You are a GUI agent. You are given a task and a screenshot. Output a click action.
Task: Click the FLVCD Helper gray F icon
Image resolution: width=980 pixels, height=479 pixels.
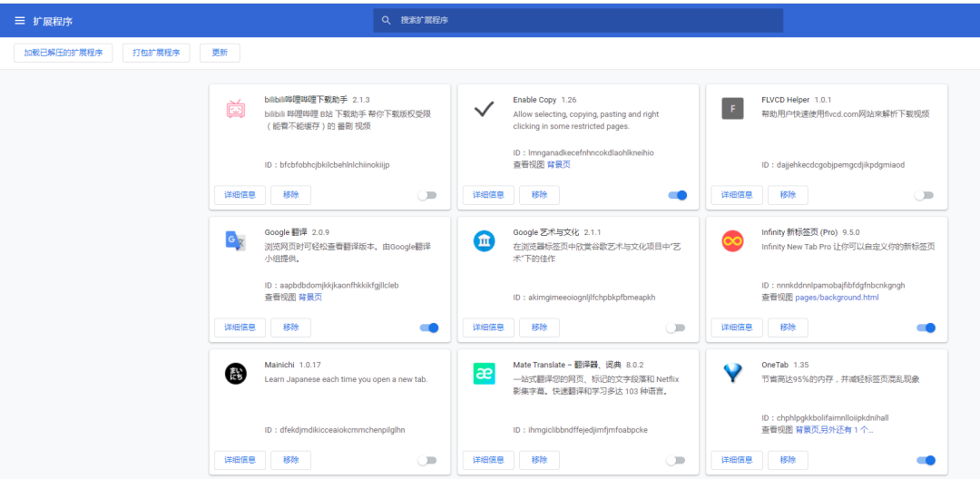click(x=732, y=109)
